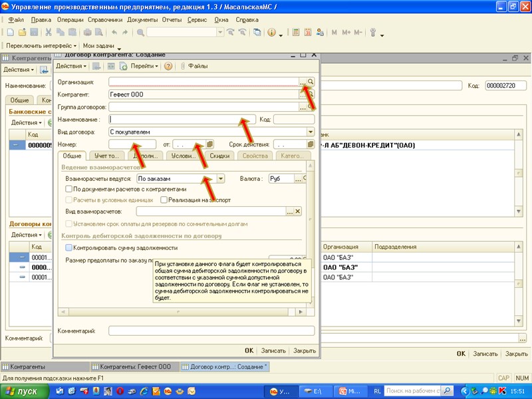The width and height of the screenshot is (532, 399).
Task: Click the calculator icon in the main toolbar
Action: tap(296, 32)
